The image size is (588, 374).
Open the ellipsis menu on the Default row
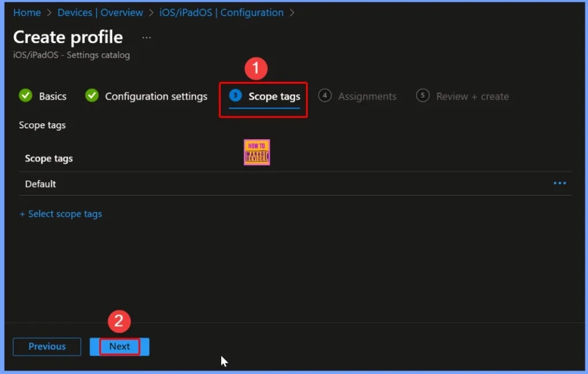[x=559, y=183]
